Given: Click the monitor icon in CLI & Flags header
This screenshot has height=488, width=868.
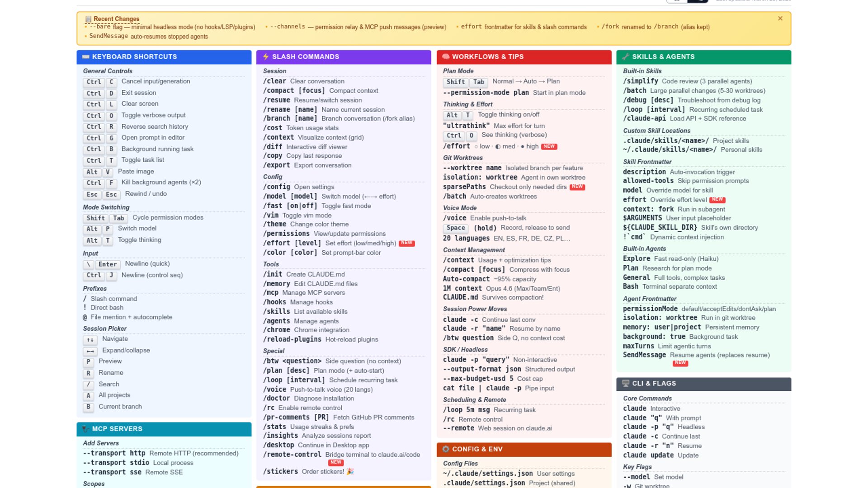Looking at the screenshot, I should click(x=626, y=384).
